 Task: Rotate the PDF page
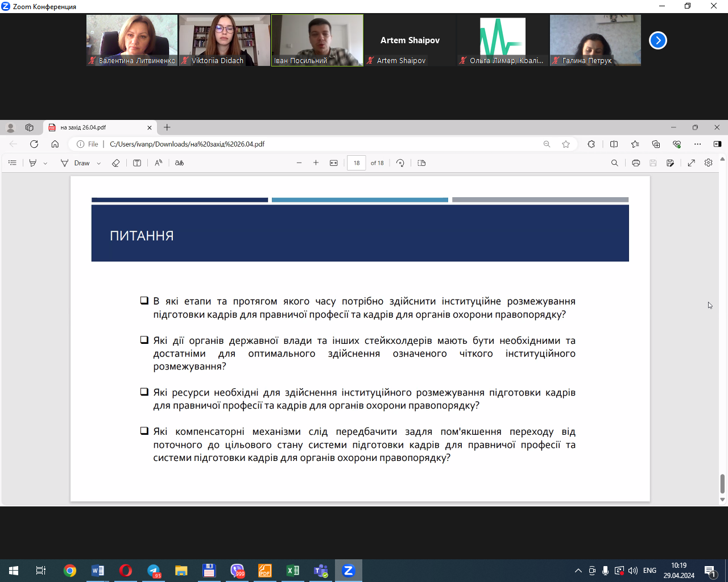(400, 163)
